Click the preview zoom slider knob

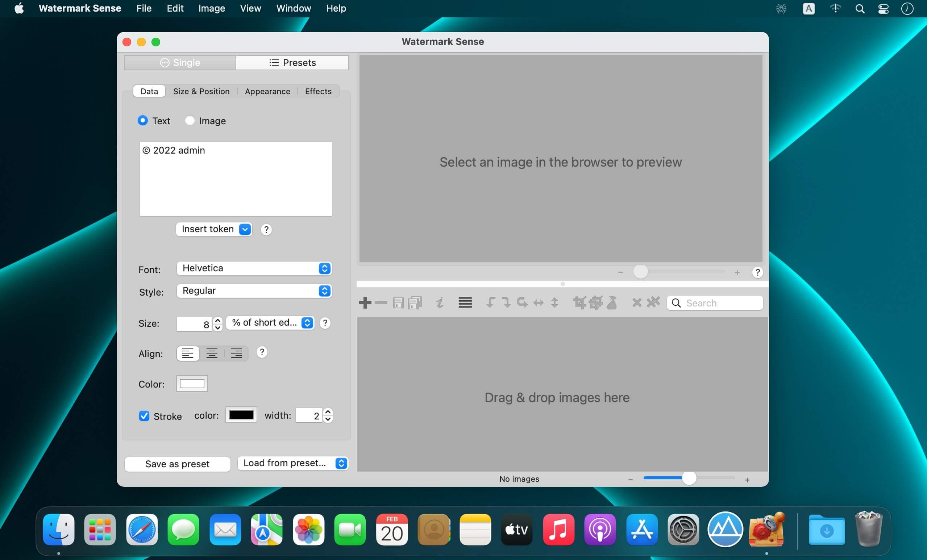pyautogui.click(x=640, y=272)
